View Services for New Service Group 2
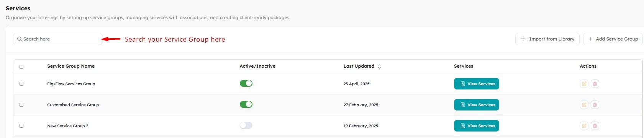The width and height of the screenshot is (644, 138). (x=477, y=126)
